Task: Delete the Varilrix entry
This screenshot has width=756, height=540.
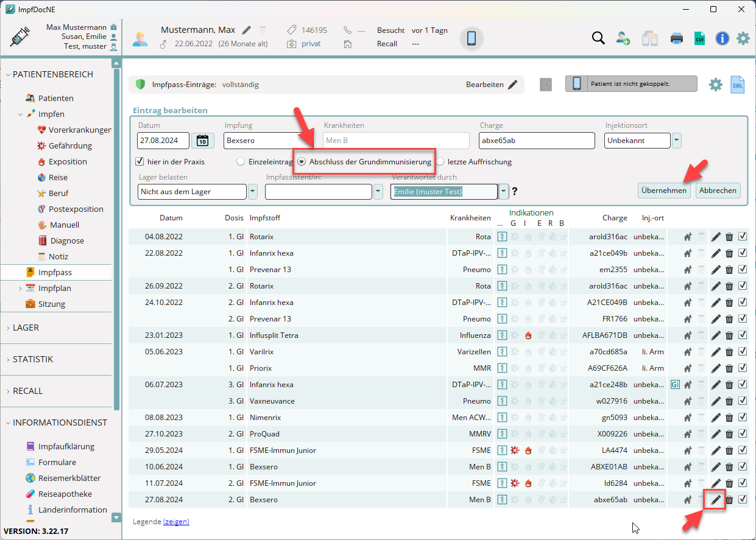Action: point(729,352)
